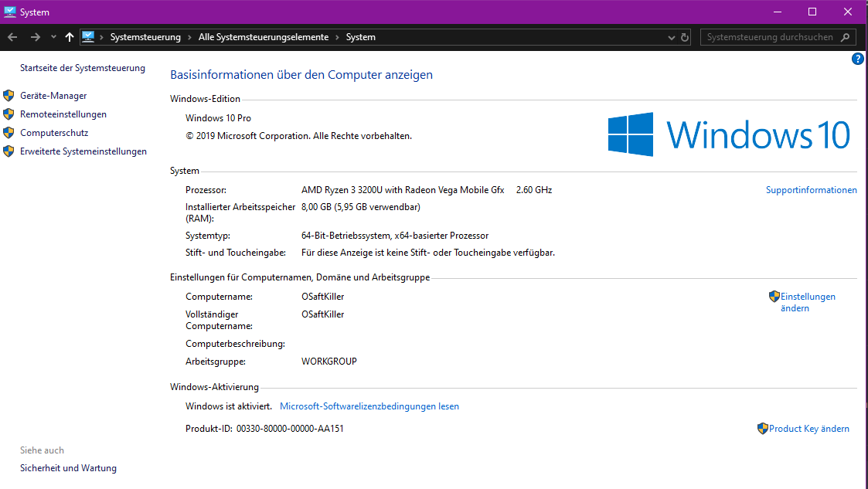The width and height of the screenshot is (868, 489).
Task: Click the Windows ist aktiviert text
Action: 229,406
